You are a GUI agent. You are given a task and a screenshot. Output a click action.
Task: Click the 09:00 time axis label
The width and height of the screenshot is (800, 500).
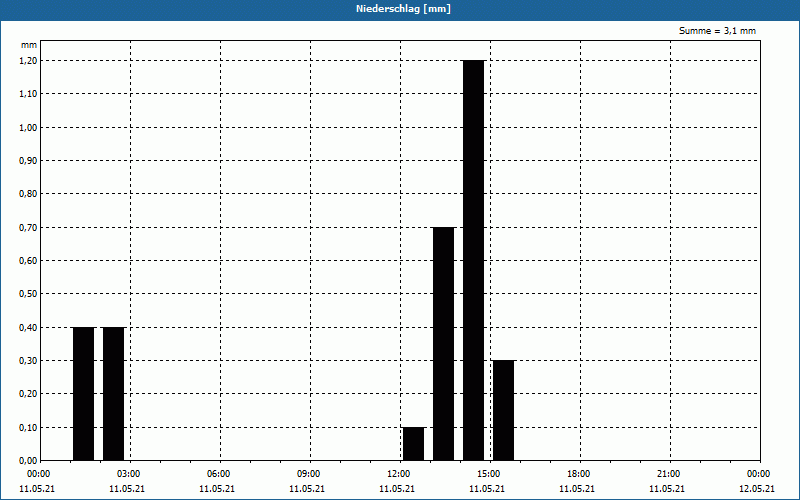(308, 474)
